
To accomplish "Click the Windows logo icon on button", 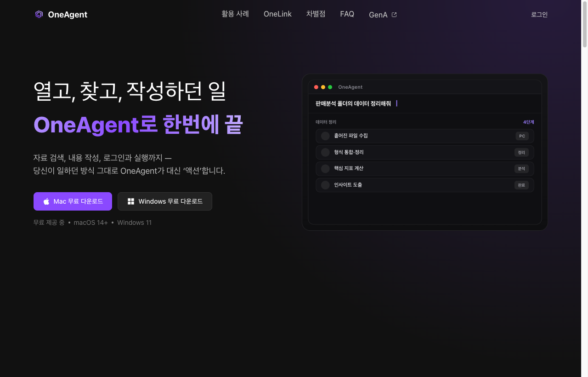I will [131, 201].
